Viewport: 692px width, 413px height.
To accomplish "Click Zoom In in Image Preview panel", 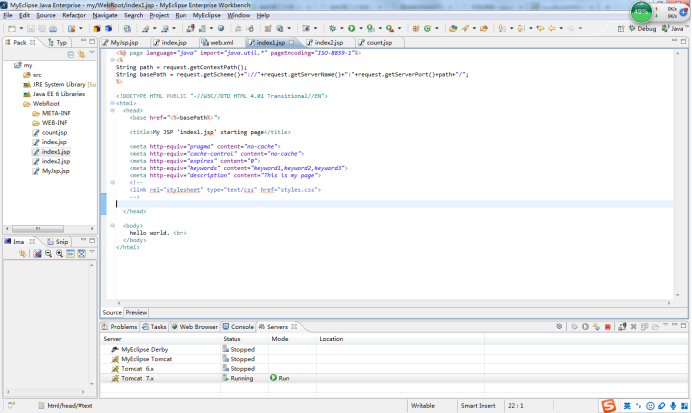I will pyautogui.click(x=60, y=254).
